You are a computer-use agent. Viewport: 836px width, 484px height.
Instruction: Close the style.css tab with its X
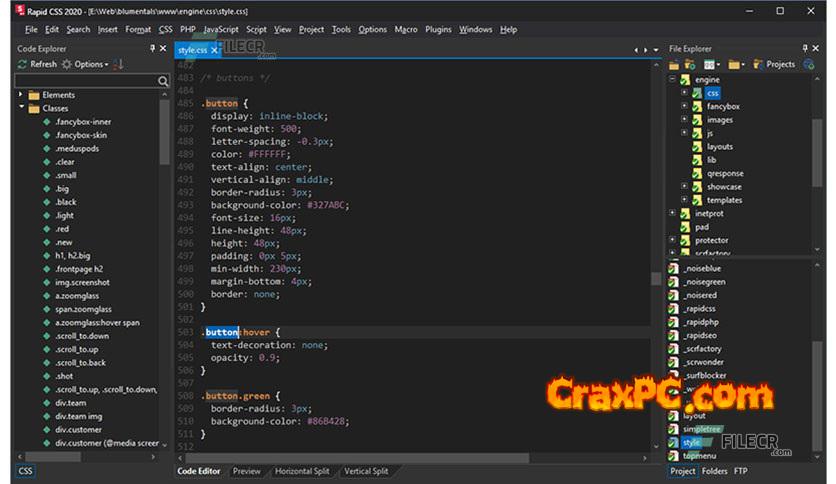(214, 49)
